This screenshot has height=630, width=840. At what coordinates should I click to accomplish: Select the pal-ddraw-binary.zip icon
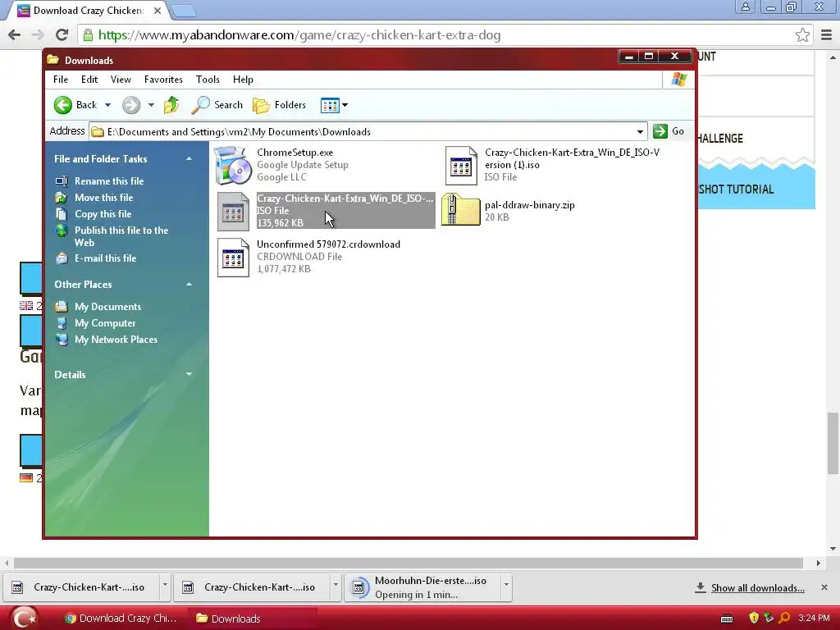point(461,210)
